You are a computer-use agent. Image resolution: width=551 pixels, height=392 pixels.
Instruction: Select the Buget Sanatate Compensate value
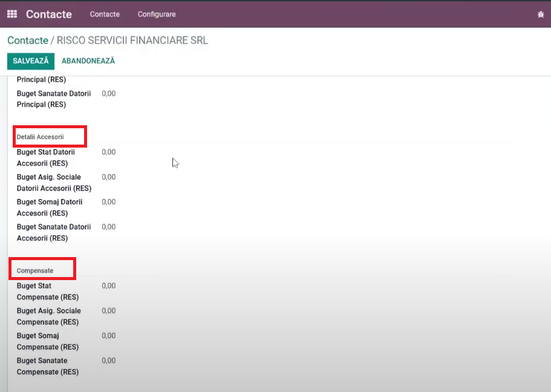[x=109, y=361]
